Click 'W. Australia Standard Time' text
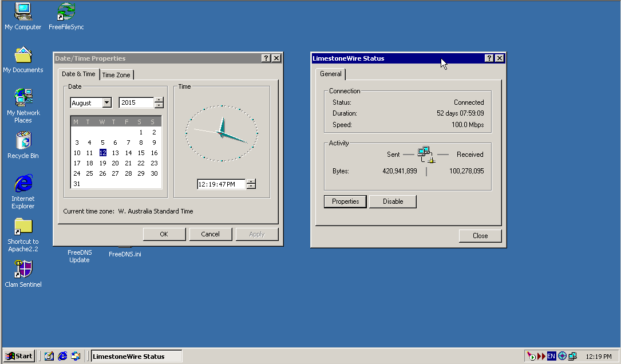The height and width of the screenshot is (364, 621). pos(156,211)
